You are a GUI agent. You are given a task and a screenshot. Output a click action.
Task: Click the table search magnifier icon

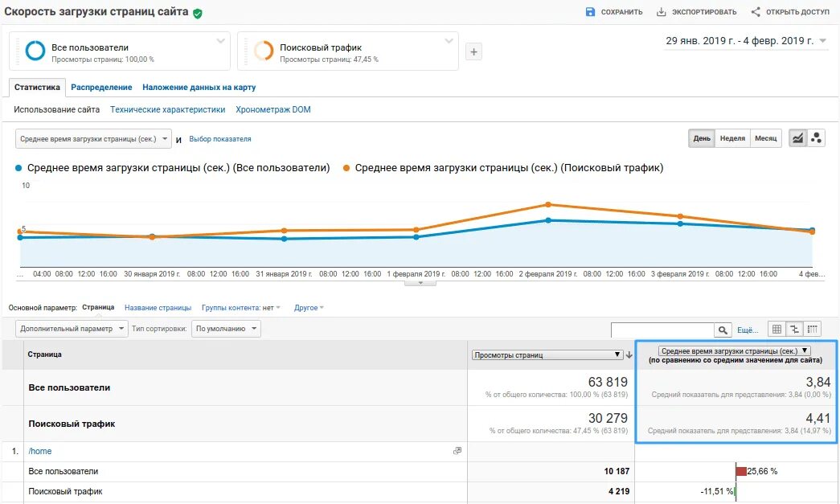722,330
